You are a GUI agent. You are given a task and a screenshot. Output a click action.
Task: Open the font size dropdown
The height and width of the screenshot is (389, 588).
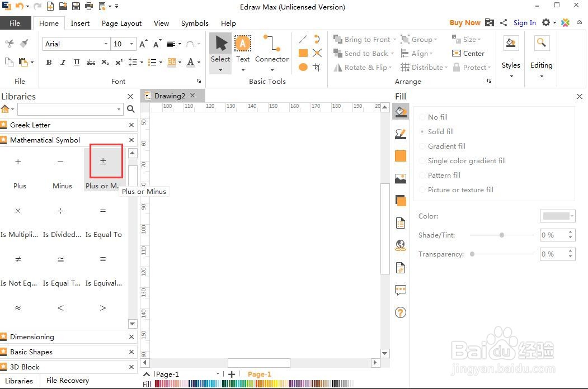(x=131, y=44)
